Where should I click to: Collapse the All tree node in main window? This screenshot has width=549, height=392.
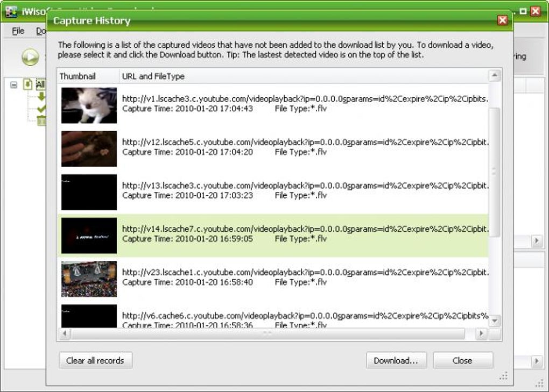[13, 84]
